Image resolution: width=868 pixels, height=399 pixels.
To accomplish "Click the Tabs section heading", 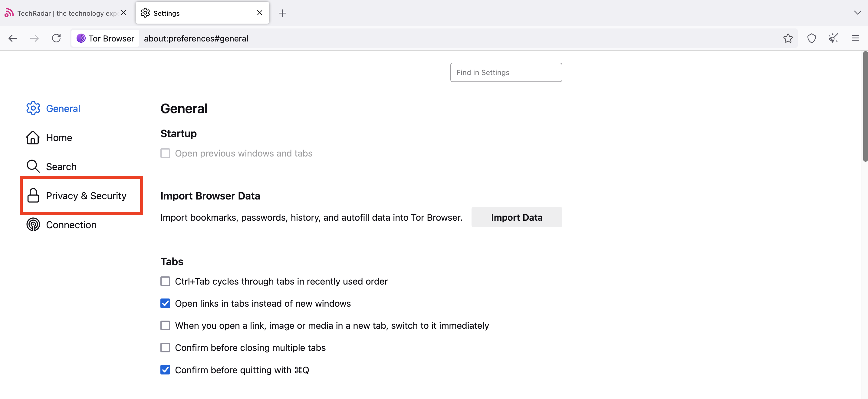I will tap(172, 262).
